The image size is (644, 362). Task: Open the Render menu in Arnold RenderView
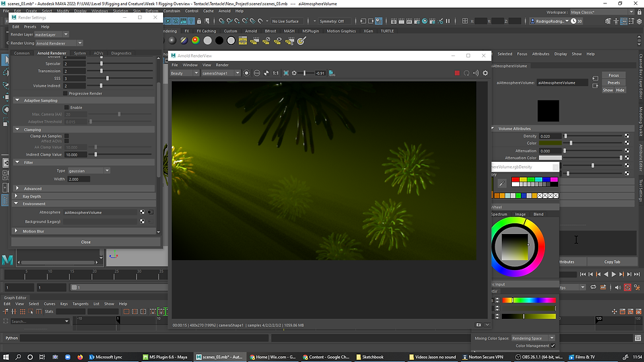222,65
